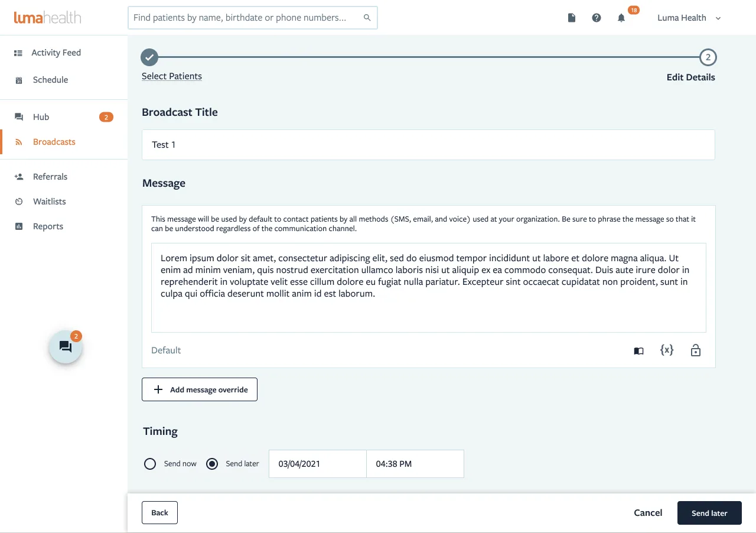
Task: Click the Reports chart icon
Action: pyautogui.click(x=19, y=226)
